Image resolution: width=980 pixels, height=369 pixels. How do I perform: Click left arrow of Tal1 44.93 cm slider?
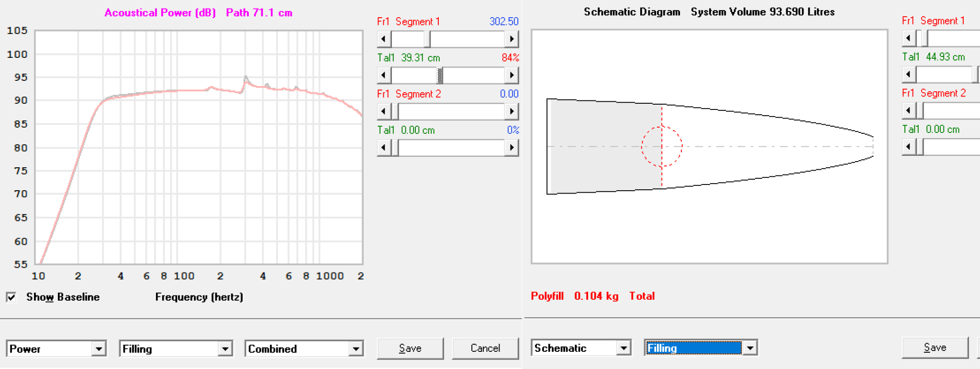909,74
